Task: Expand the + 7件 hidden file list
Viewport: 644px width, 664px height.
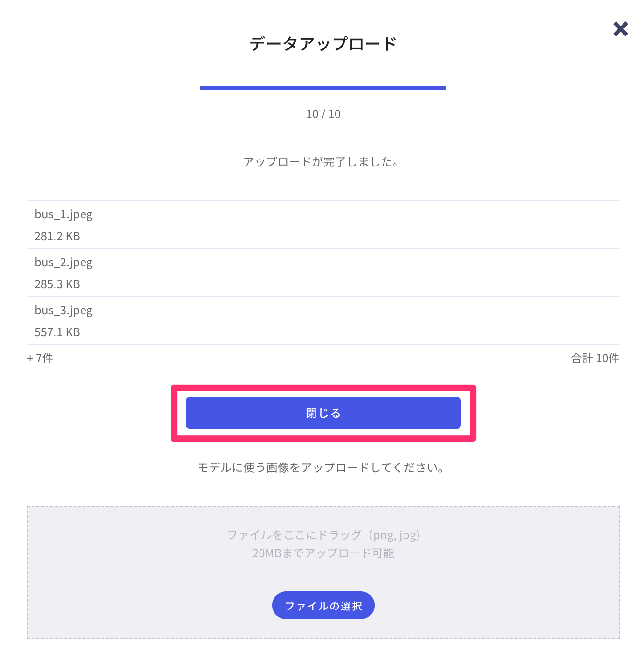Action: (40, 358)
